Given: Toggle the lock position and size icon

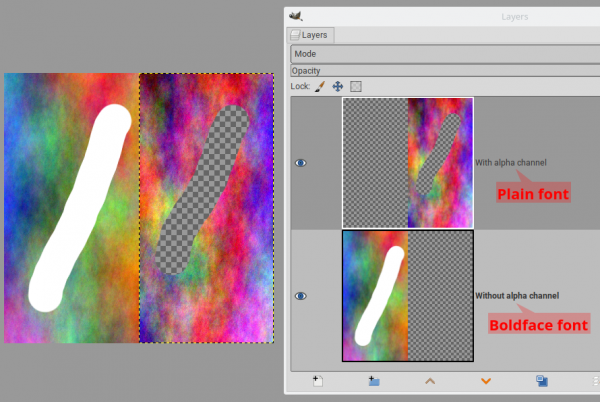Looking at the screenshot, I should click(x=338, y=86).
